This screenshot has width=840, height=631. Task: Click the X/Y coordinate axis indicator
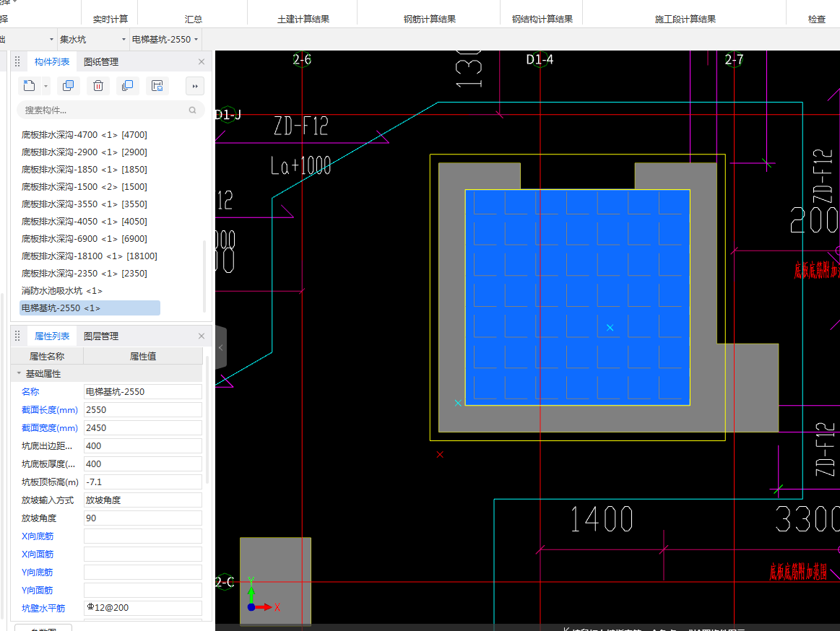pyautogui.click(x=262, y=595)
